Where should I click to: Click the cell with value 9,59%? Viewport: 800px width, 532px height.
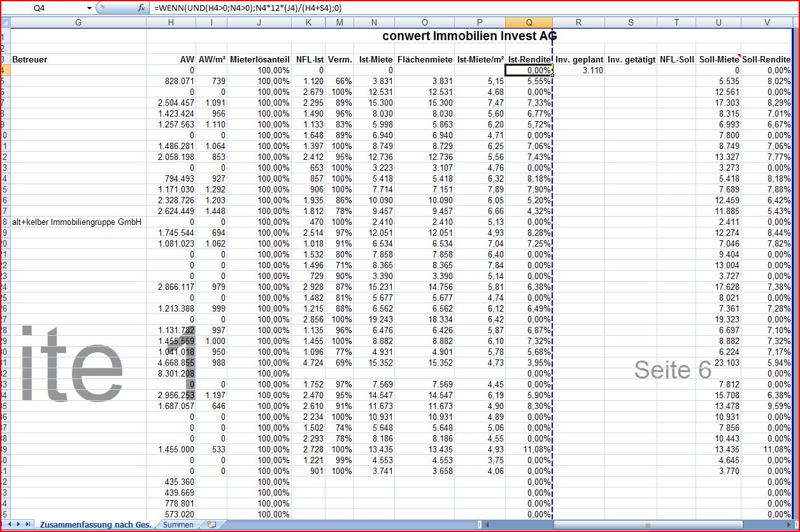767,406
